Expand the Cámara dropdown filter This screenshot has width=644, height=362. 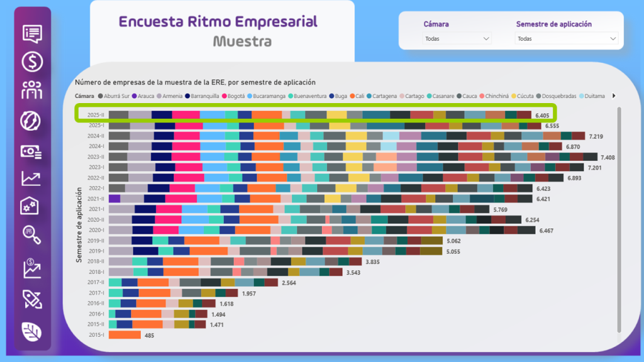457,38
